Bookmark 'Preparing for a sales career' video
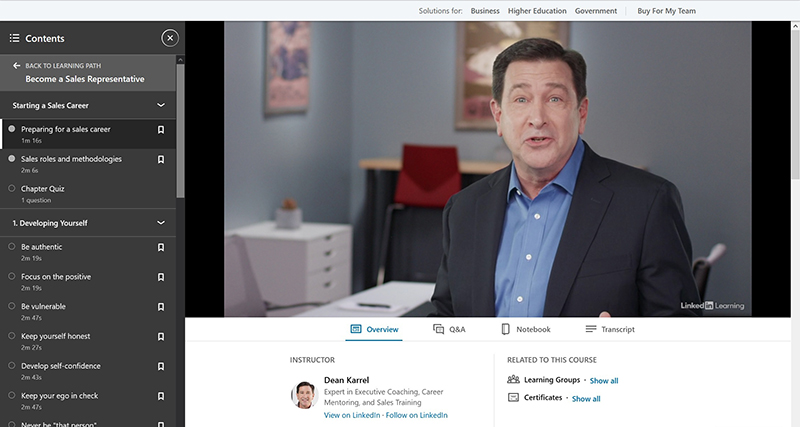 [161, 130]
